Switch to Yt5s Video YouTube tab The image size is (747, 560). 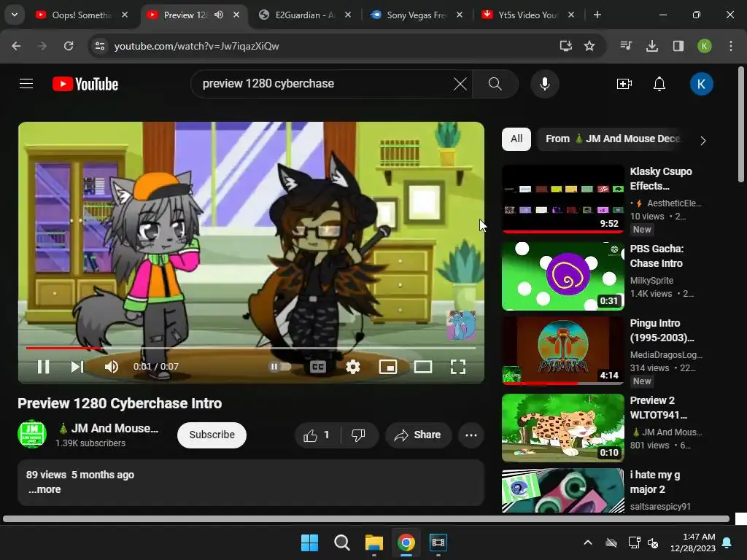pos(527,15)
